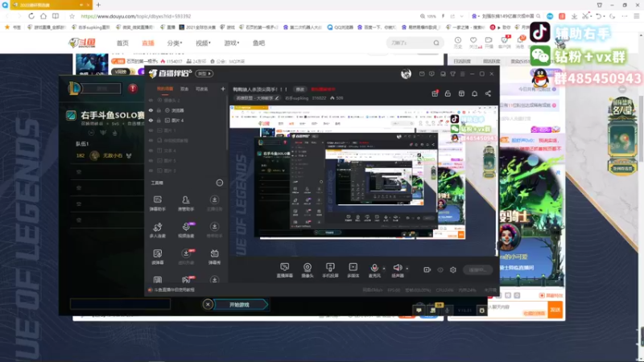Click the orange send button in Douyu chat
This screenshot has height=362, width=644.
(555, 310)
